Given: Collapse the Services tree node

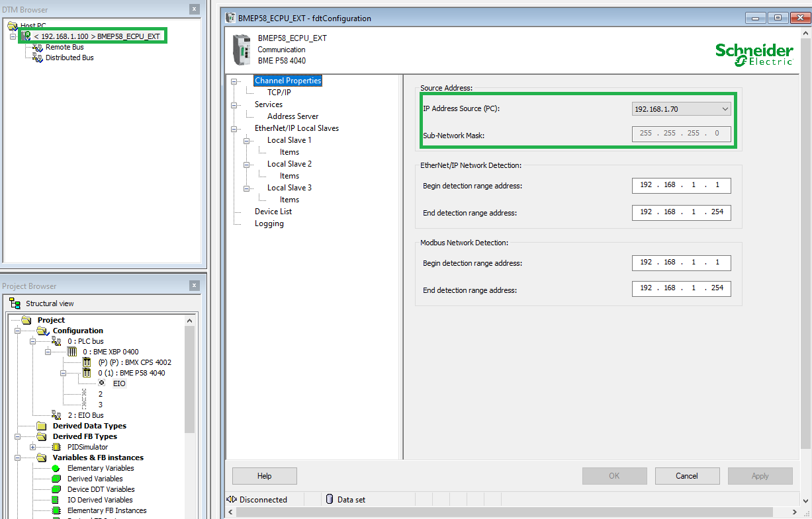Looking at the screenshot, I should [234, 105].
